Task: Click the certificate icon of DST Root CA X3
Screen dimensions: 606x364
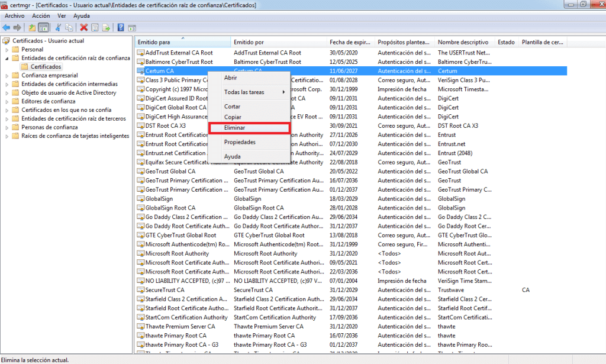Action: pos(141,125)
